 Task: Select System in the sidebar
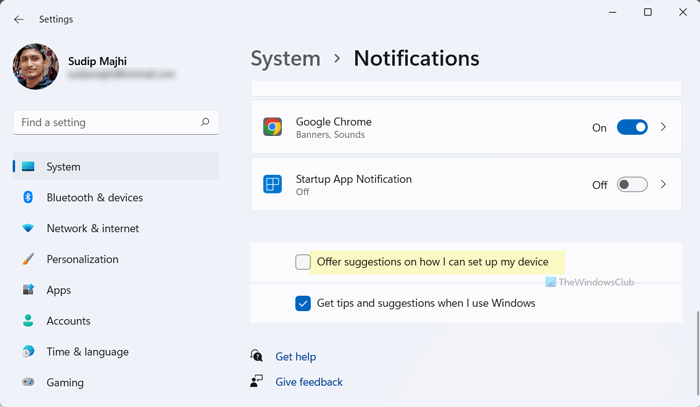pos(64,167)
